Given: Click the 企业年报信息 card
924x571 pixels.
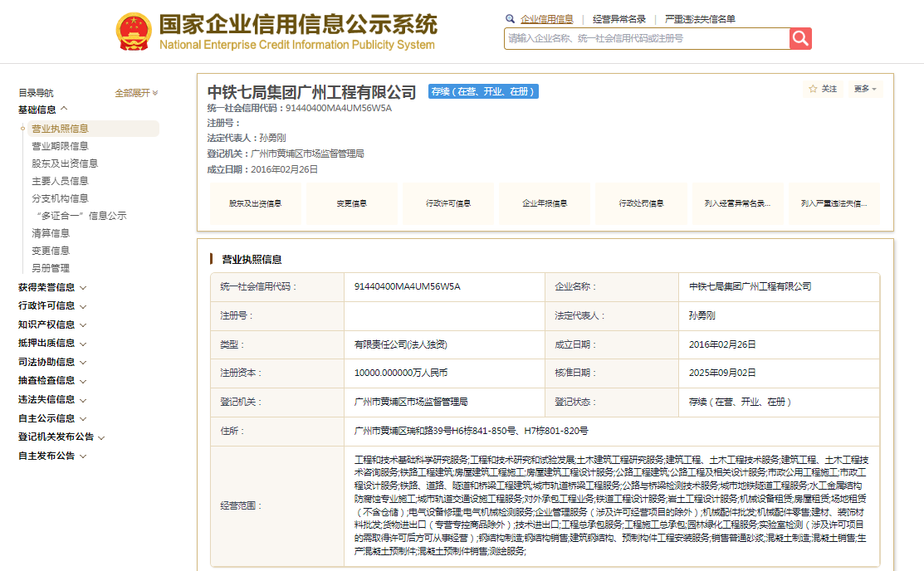Looking at the screenshot, I should (545, 203).
